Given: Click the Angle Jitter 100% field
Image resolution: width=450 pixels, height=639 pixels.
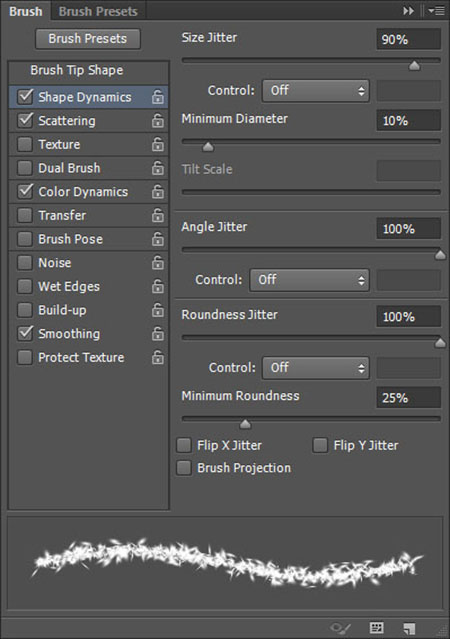Looking at the screenshot, I should tap(408, 228).
